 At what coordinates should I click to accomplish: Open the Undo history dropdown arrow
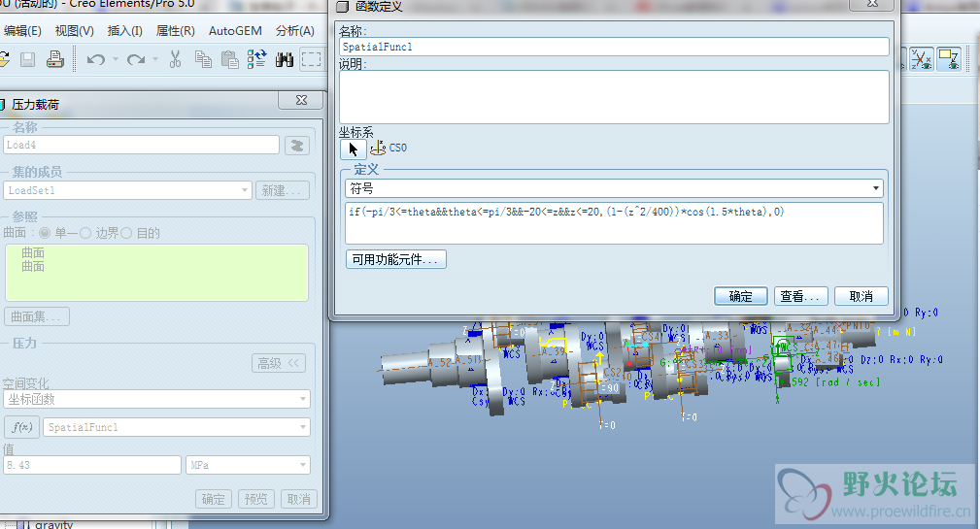115,59
